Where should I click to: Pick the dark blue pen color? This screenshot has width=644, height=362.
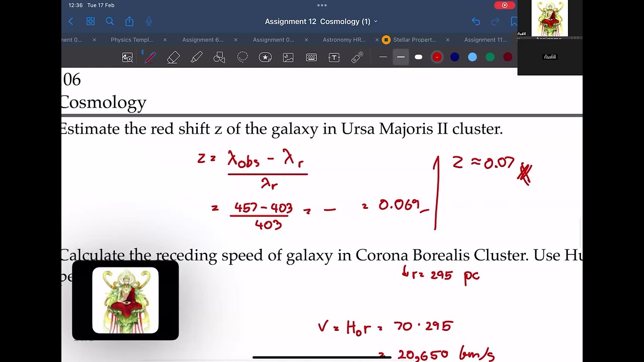point(455,57)
